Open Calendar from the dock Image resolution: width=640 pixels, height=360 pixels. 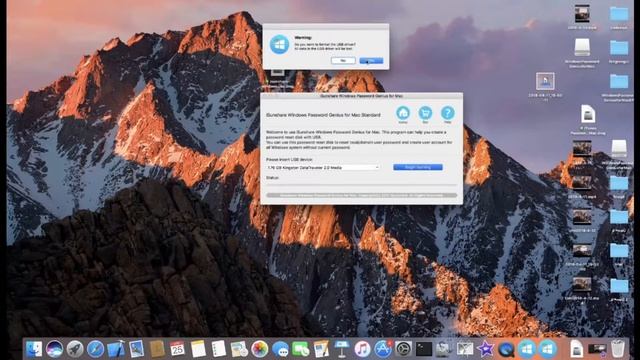pos(178,349)
